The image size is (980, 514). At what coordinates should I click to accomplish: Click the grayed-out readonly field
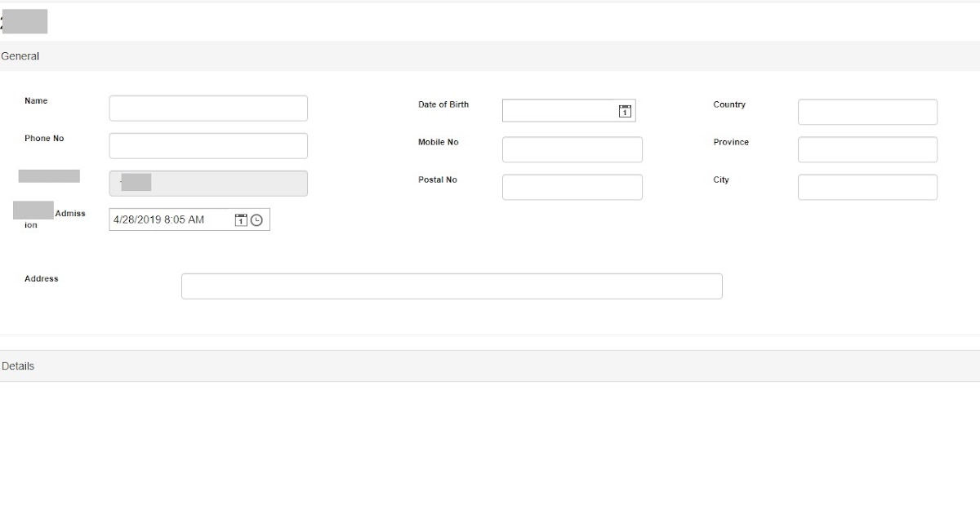coord(207,183)
